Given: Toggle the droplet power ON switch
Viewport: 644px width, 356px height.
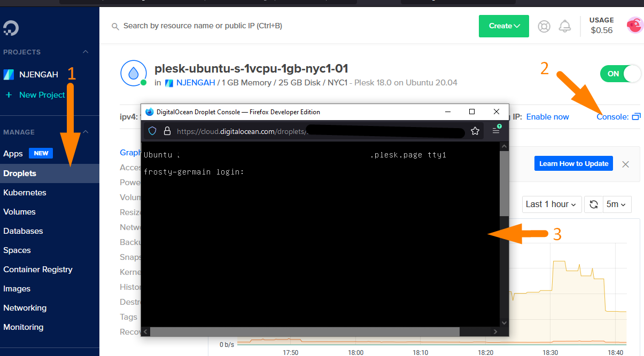Looking at the screenshot, I should tap(620, 74).
